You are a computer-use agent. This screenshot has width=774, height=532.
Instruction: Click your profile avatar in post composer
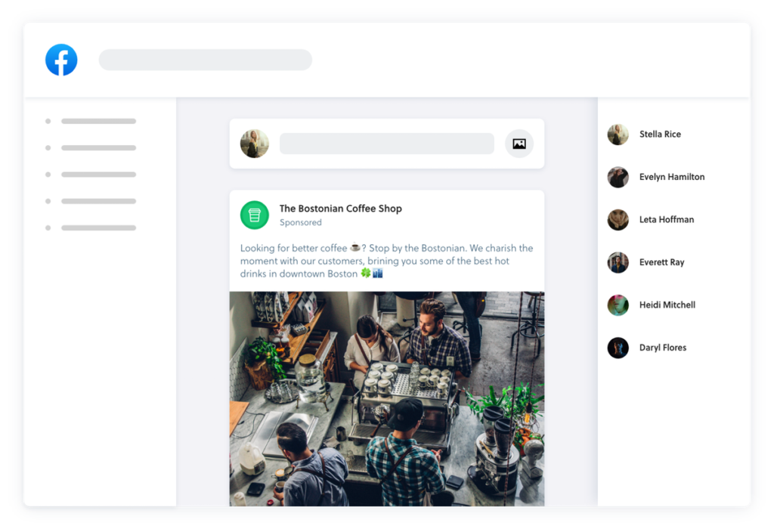pos(255,144)
